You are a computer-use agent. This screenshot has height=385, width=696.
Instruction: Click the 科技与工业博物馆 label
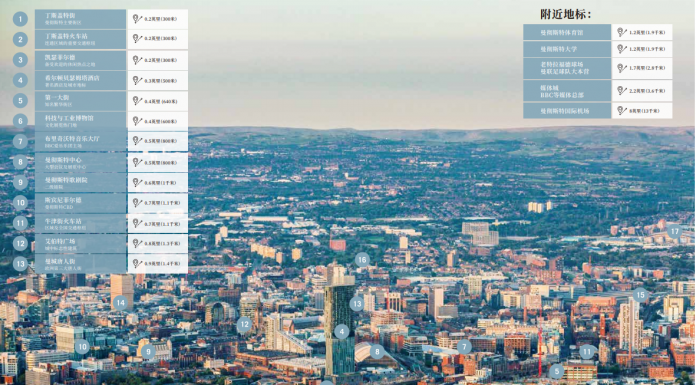[x=69, y=118]
